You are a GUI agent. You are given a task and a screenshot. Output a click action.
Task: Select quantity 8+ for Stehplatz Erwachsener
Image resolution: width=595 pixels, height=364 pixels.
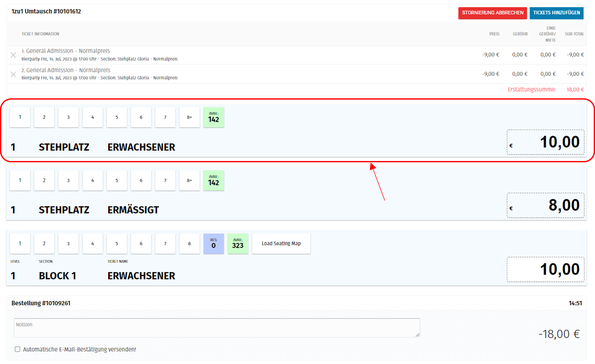pos(189,117)
